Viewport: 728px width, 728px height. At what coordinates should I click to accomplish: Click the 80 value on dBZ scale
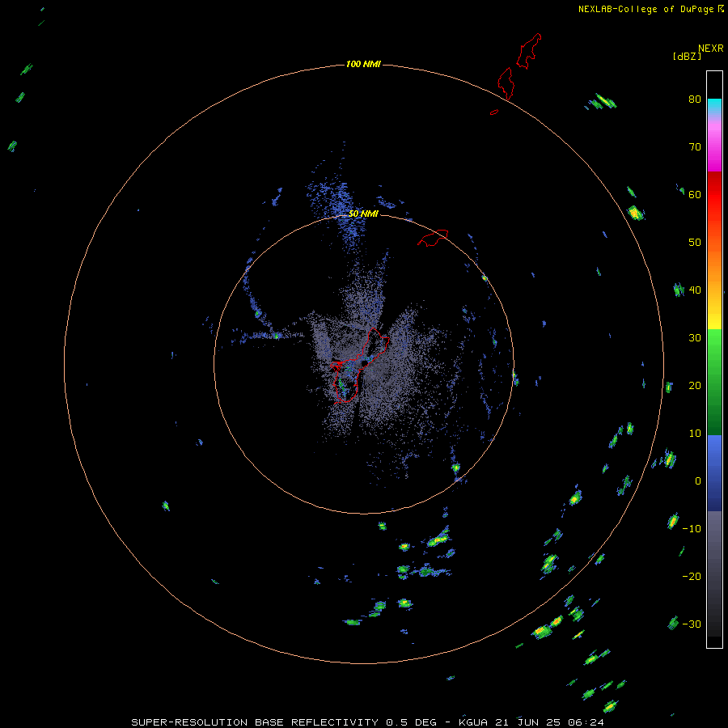tap(695, 99)
